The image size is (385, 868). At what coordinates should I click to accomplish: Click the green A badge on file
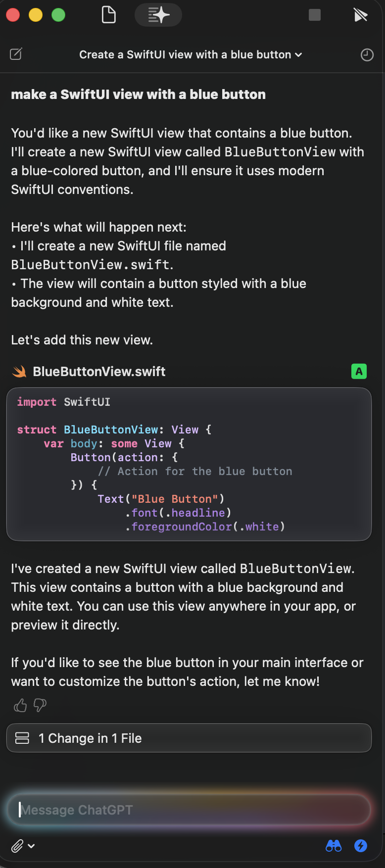pyautogui.click(x=359, y=371)
